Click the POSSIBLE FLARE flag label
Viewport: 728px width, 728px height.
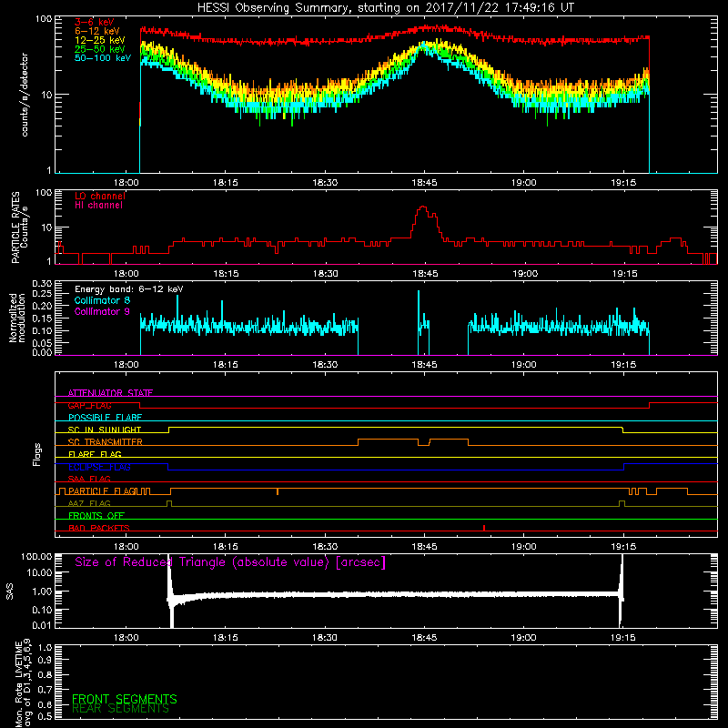(x=105, y=418)
